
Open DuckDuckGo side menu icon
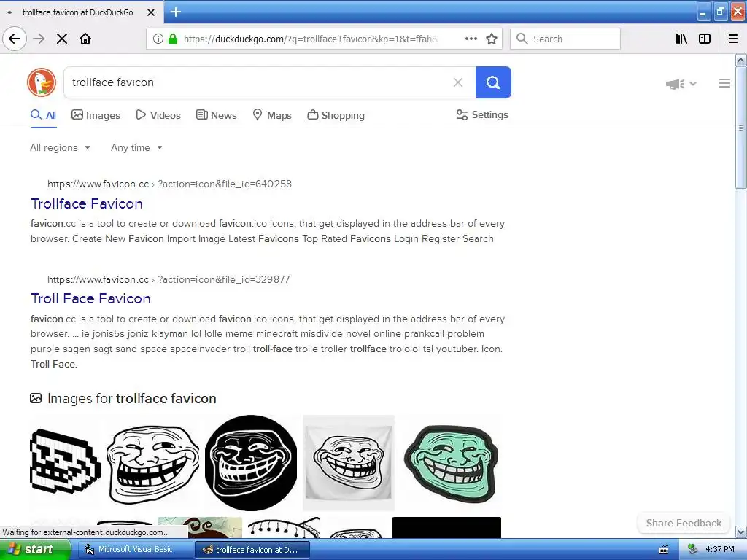(x=724, y=83)
